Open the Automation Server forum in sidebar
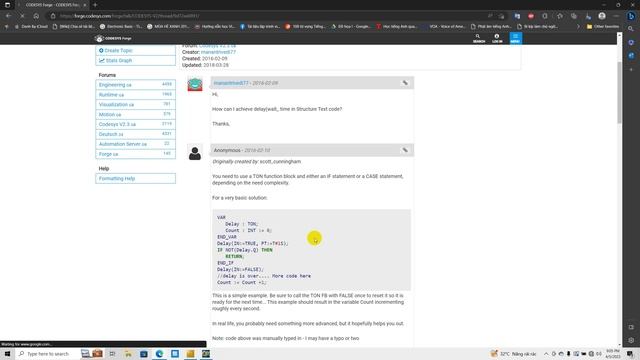Screen dimensions: 640x360 click(135, 144)
